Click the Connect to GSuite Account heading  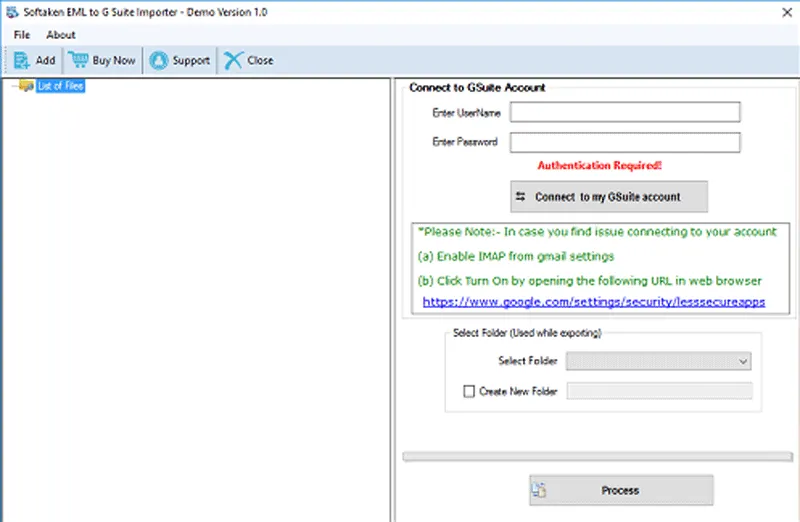(x=477, y=88)
